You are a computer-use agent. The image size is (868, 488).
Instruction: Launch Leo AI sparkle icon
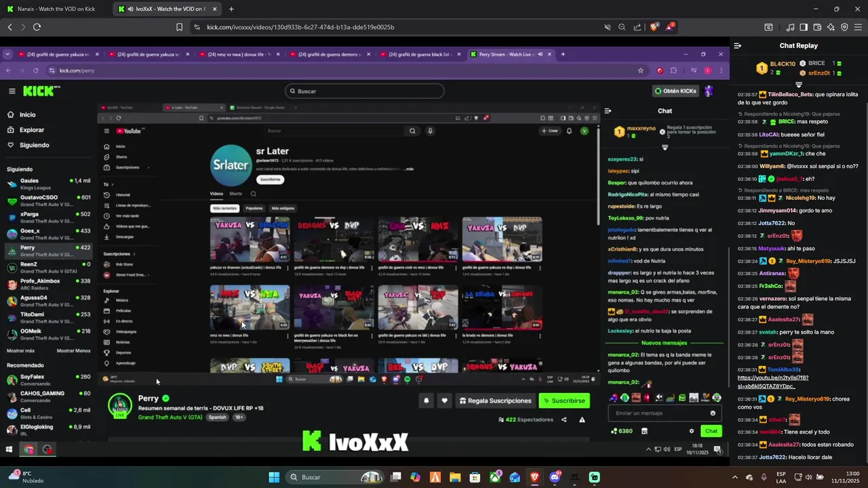coord(831,27)
